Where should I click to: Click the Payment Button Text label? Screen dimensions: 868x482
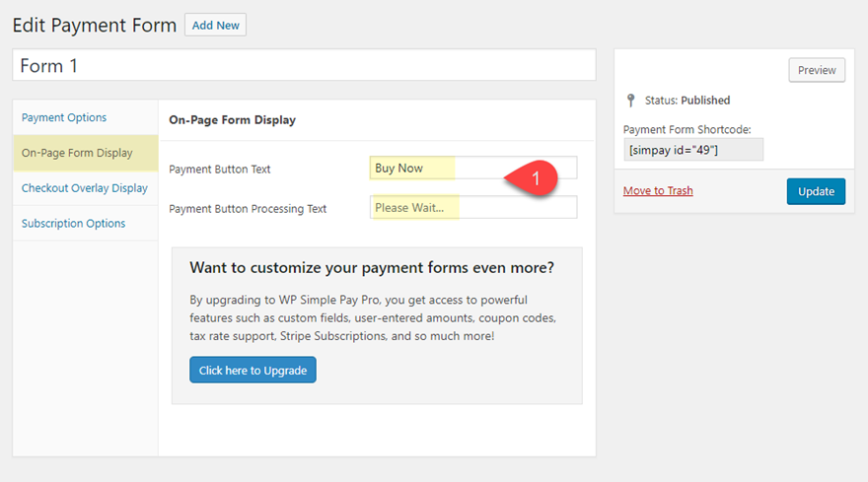tap(220, 170)
